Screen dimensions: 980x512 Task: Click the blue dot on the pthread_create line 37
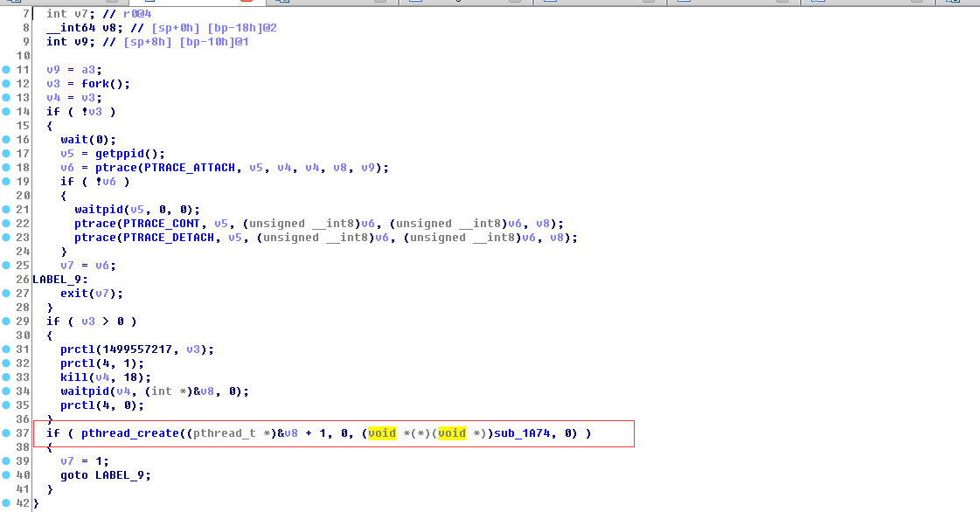[x=7, y=432]
